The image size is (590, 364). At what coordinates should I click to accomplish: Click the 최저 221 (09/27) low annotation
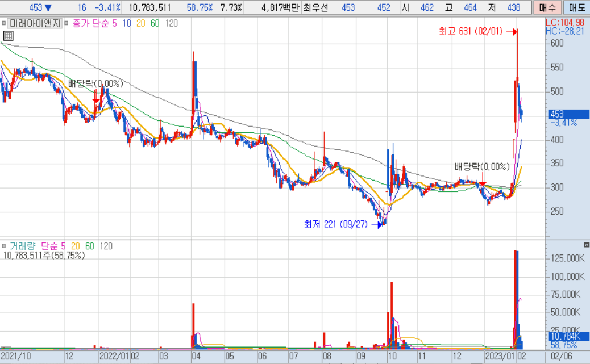335,224
